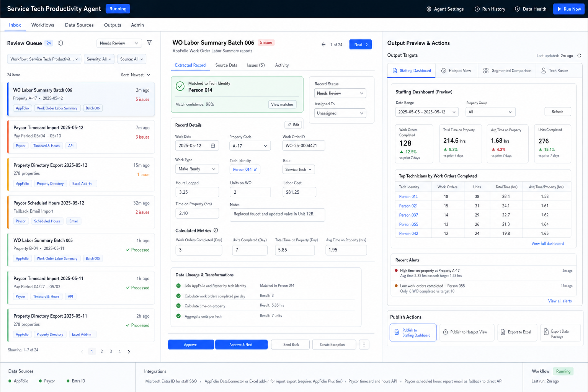Screen dimensions: 588x392
Task: Go back to previous record arrow
Action: (323, 45)
